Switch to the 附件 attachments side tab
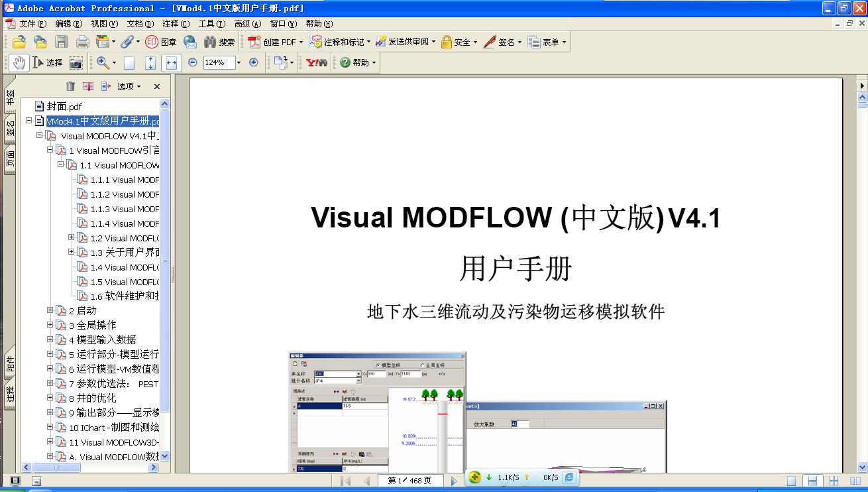This screenshot has width=868, height=492. (x=10, y=363)
